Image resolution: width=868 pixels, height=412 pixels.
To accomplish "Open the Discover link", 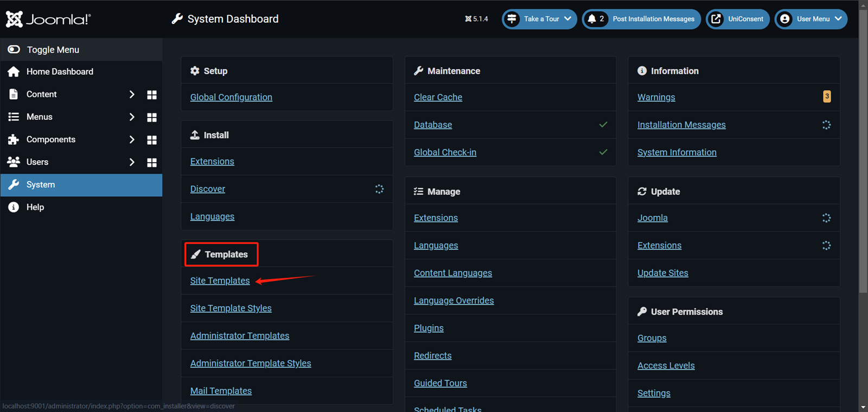I will tap(208, 189).
